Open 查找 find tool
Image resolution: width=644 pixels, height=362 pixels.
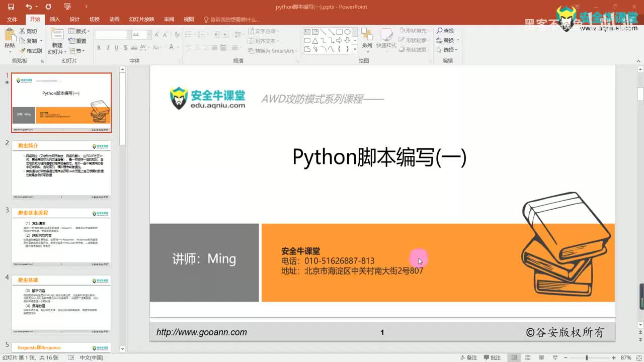click(445, 31)
